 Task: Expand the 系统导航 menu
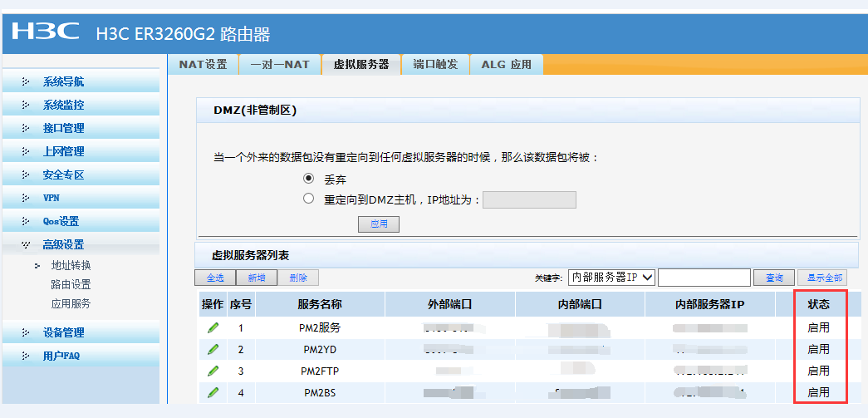[x=81, y=82]
